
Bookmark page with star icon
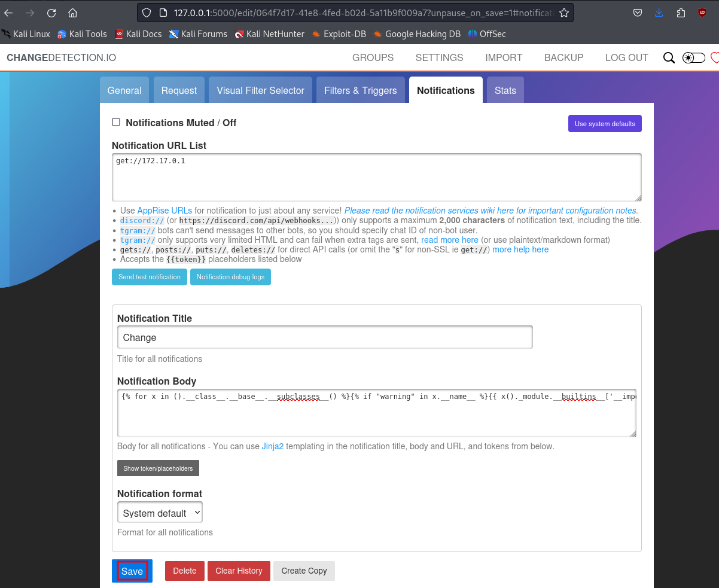563,13
